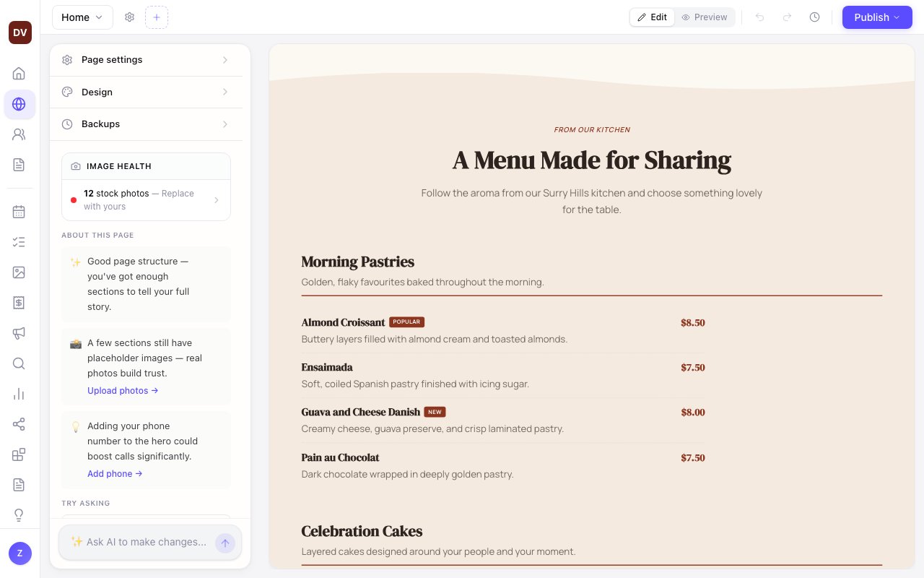Click the Add phone link

click(115, 474)
